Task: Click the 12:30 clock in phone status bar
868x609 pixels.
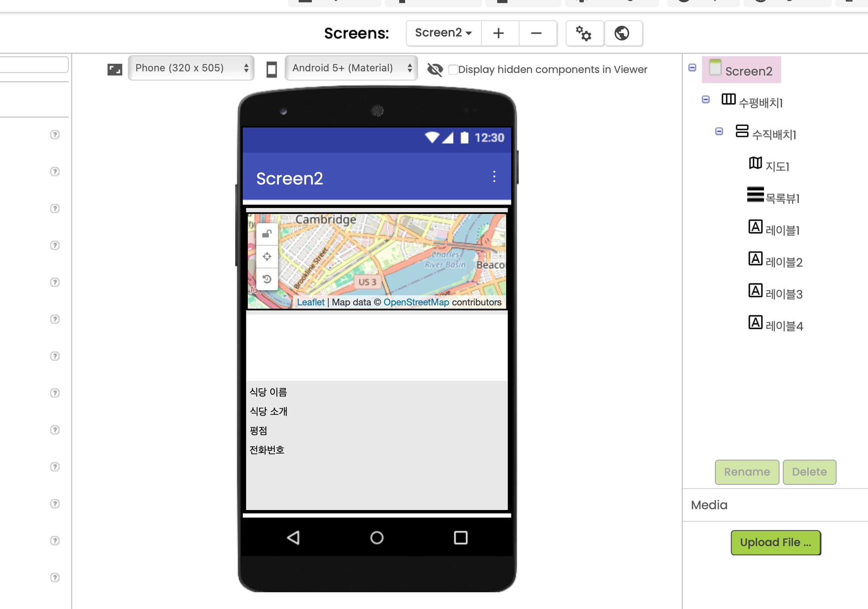Action: point(489,137)
